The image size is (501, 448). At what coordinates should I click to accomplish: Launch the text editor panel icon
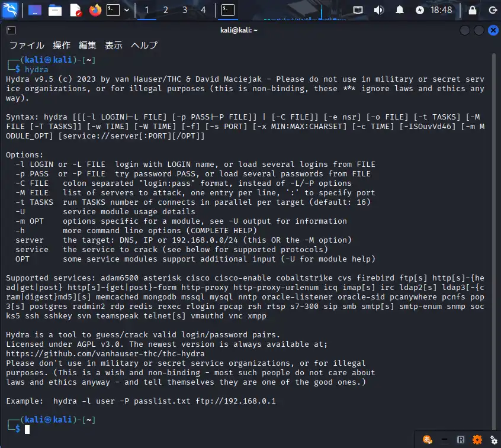75,10
